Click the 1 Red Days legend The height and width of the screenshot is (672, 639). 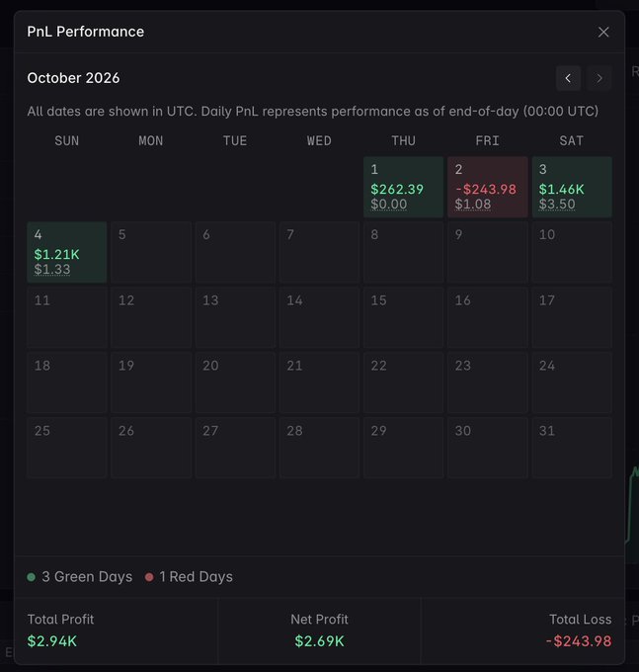(189, 577)
